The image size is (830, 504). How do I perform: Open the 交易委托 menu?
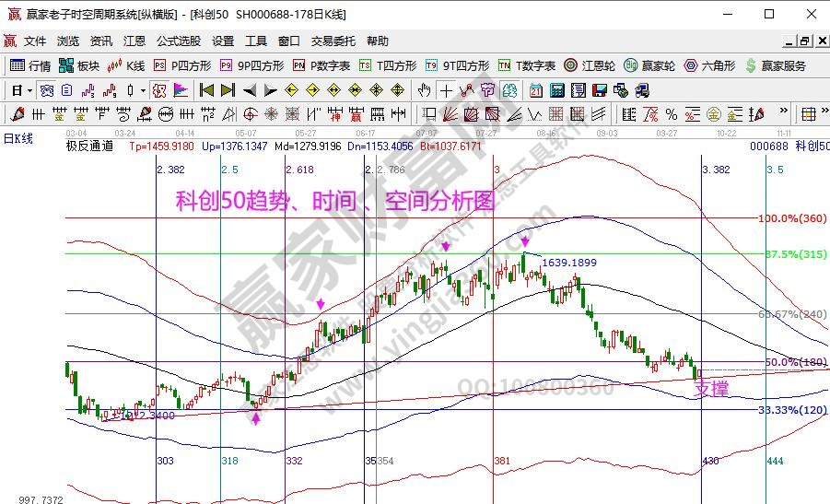[332, 41]
